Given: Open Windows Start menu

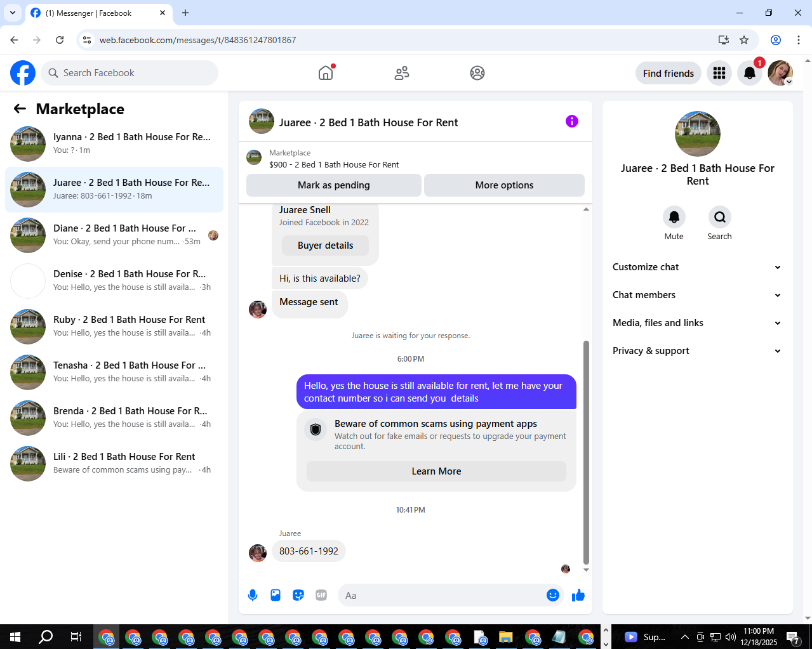Looking at the screenshot, I should coord(15,637).
